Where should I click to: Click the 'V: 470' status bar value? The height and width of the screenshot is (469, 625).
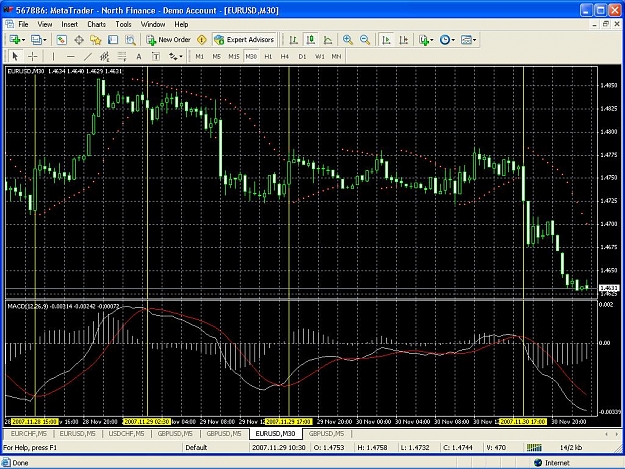[496, 447]
